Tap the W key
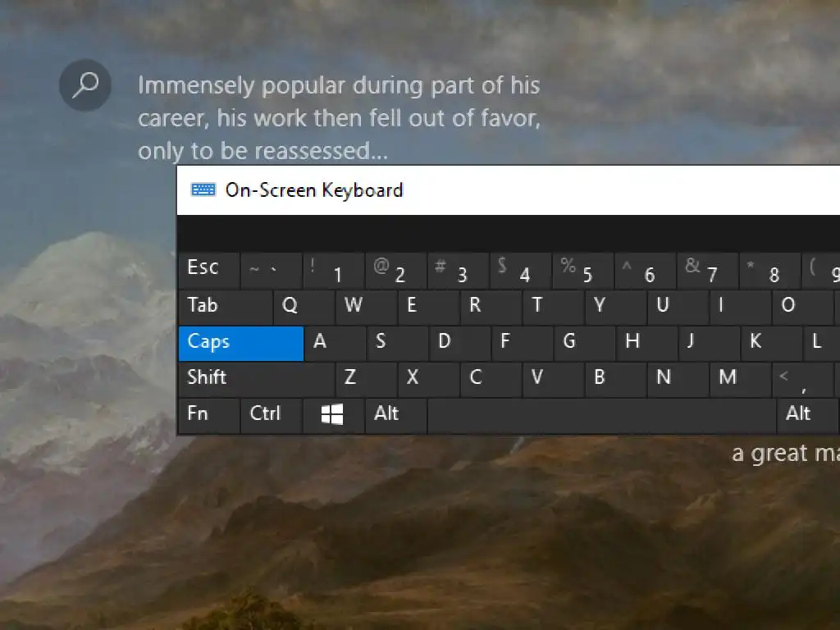The image size is (840, 630). click(x=367, y=307)
